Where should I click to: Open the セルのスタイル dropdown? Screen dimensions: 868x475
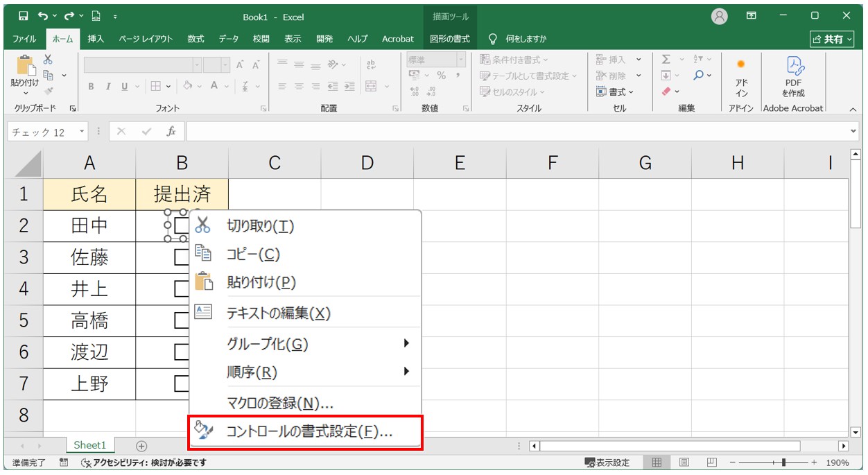pos(512,92)
